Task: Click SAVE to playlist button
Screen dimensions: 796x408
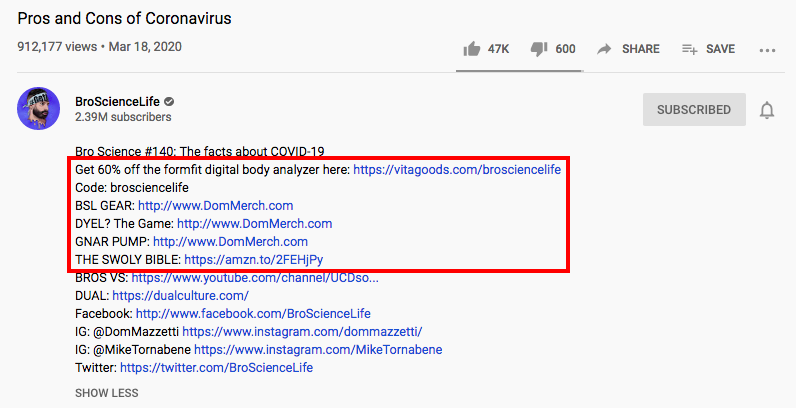Action: pyautogui.click(x=708, y=49)
